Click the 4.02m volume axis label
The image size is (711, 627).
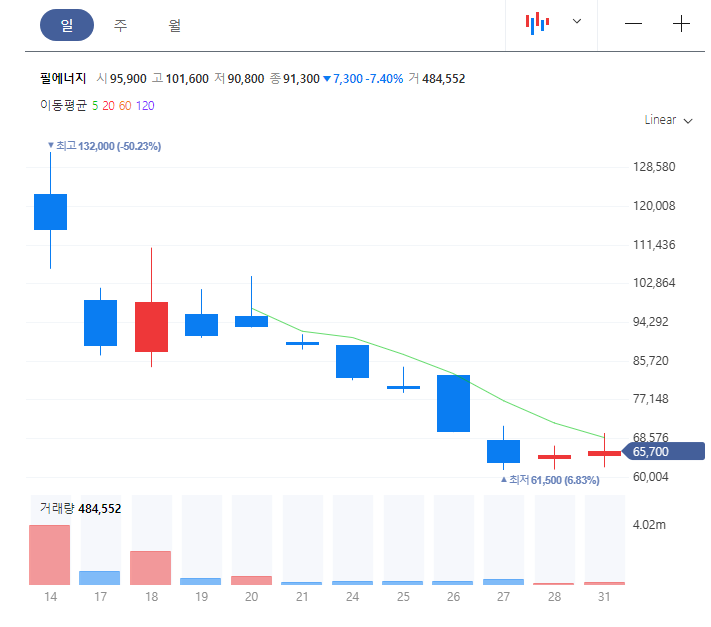[649, 525]
